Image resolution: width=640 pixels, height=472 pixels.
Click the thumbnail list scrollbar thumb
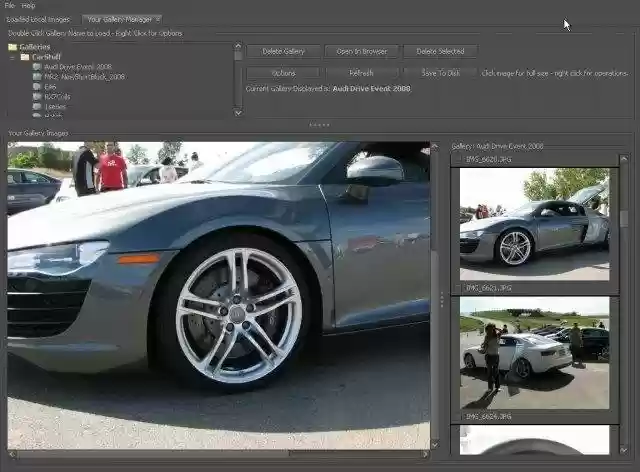pos(624,218)
